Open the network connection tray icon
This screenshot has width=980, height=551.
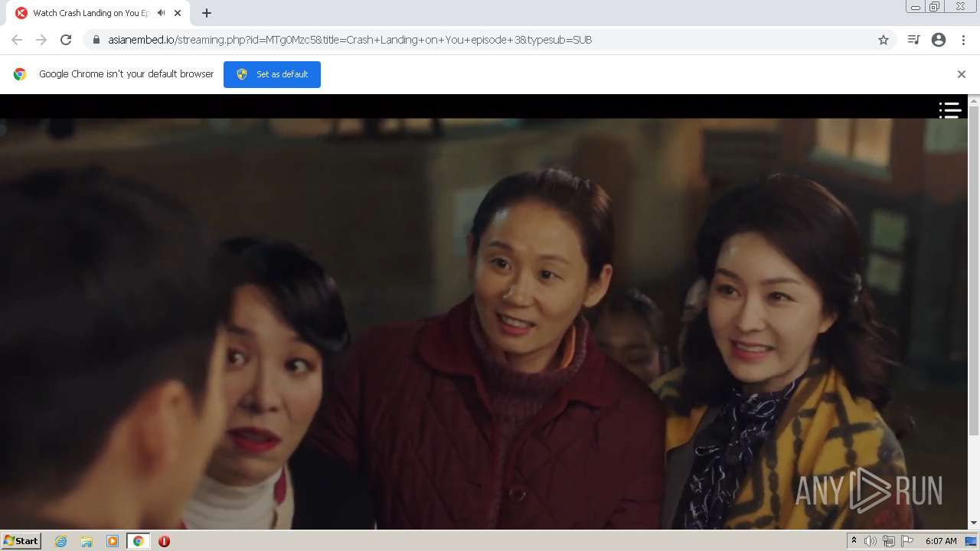[x=889, y=541]
